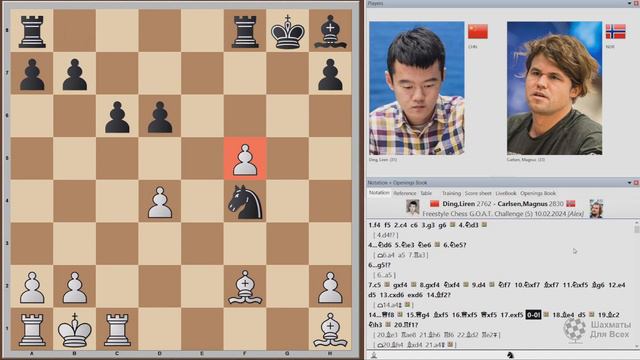Image resolution: width=640 pixels, height=360 pixels.
Task: Select the black pawn on b7
Action: click(x=75, y=74)
